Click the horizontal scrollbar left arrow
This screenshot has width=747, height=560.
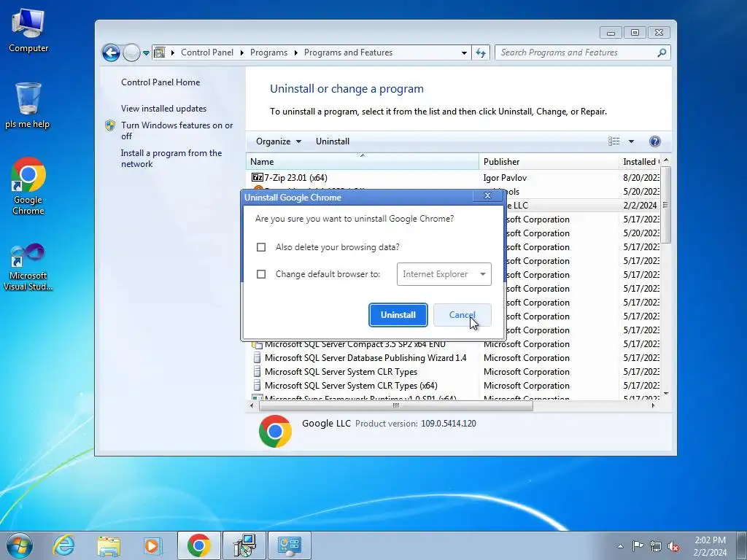[252, 405]
